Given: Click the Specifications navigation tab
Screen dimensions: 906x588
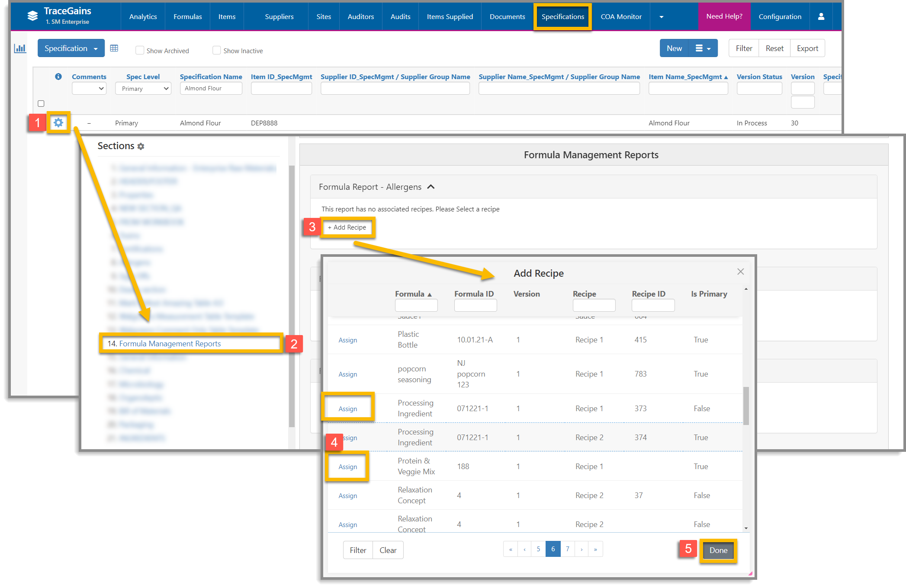Looking at the screenshot, I should (562, 16).
